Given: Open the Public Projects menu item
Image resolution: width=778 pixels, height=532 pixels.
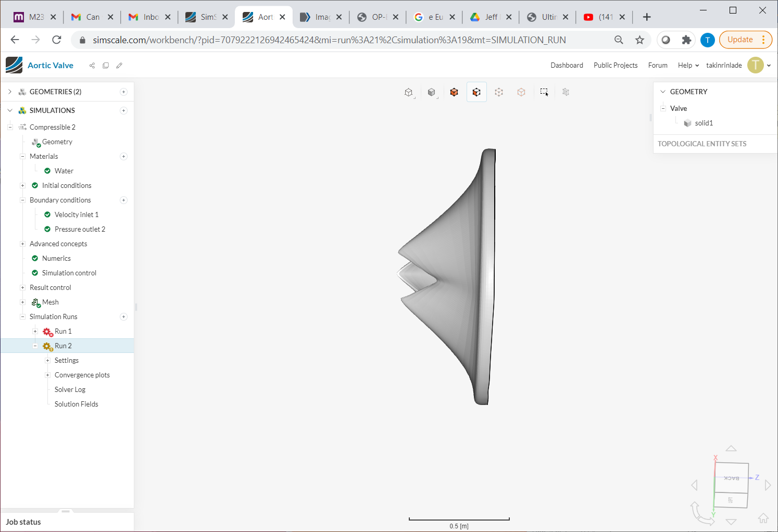Looking at the screenshot, I should [616, 65].
